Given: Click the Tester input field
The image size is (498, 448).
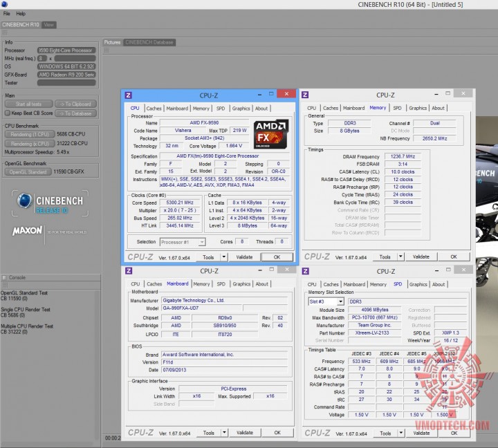Looking at the screenshot, I should 66,82.
